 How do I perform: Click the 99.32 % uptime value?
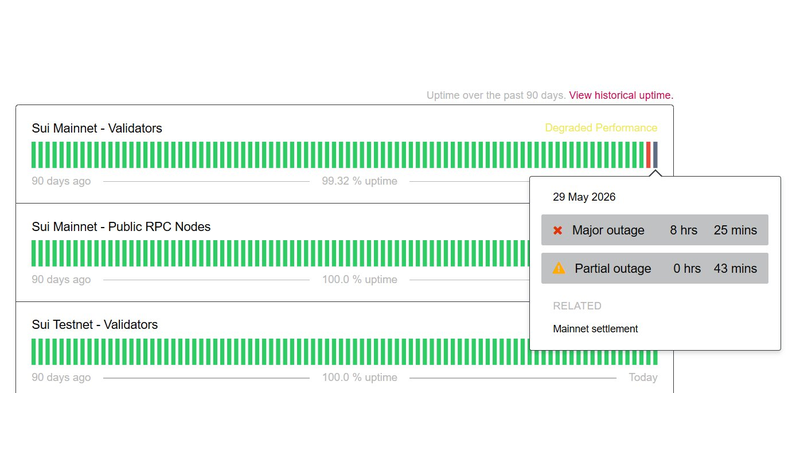[x=359, y=181]
